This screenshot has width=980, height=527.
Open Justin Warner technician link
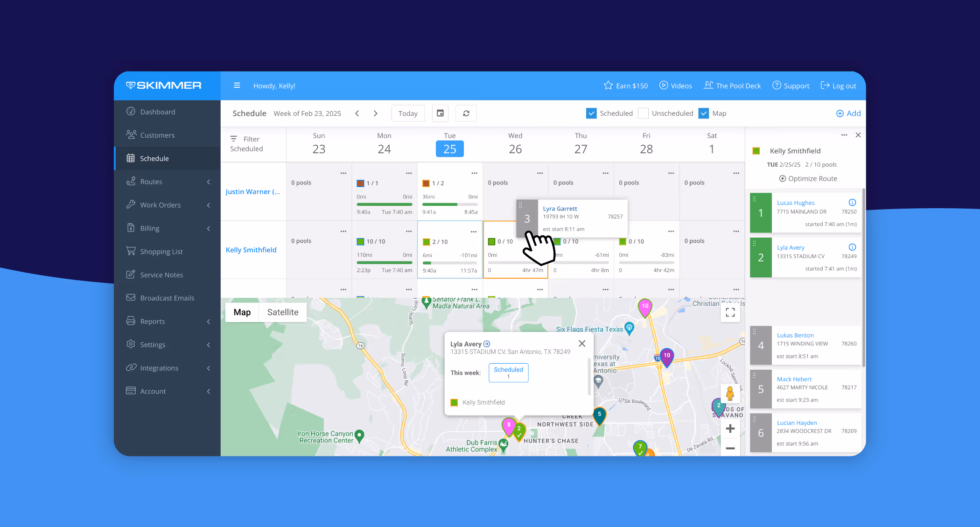252,191
